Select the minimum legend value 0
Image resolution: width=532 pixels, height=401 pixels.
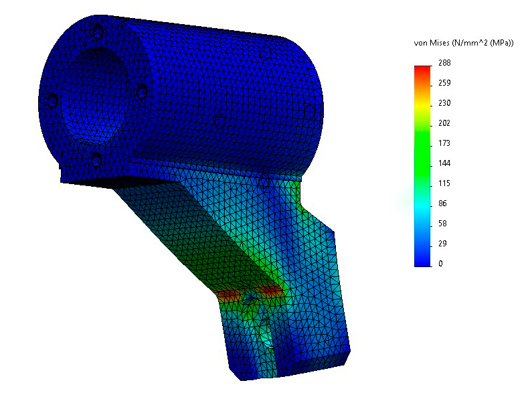[440, 264]
